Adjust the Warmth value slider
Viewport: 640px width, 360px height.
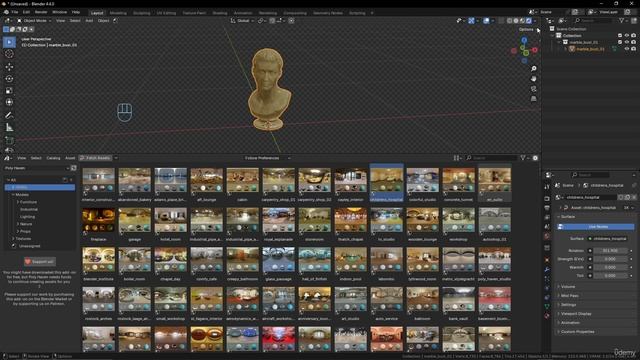(x=610, y=267)
